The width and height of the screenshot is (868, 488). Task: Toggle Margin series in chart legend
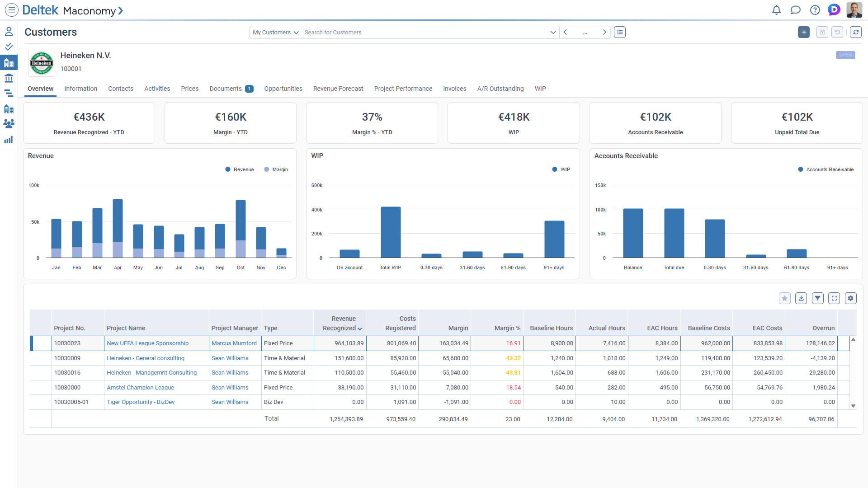coord(276,169)
